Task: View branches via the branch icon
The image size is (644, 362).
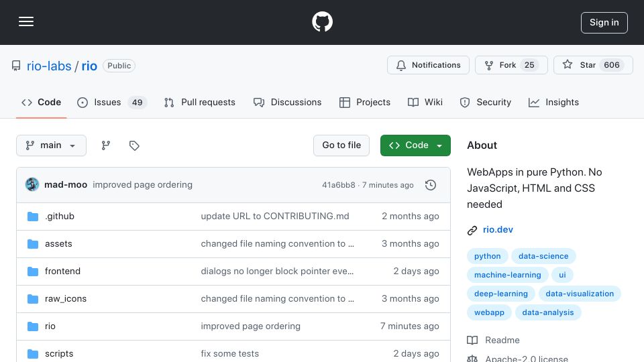Action: pos(106,145)
